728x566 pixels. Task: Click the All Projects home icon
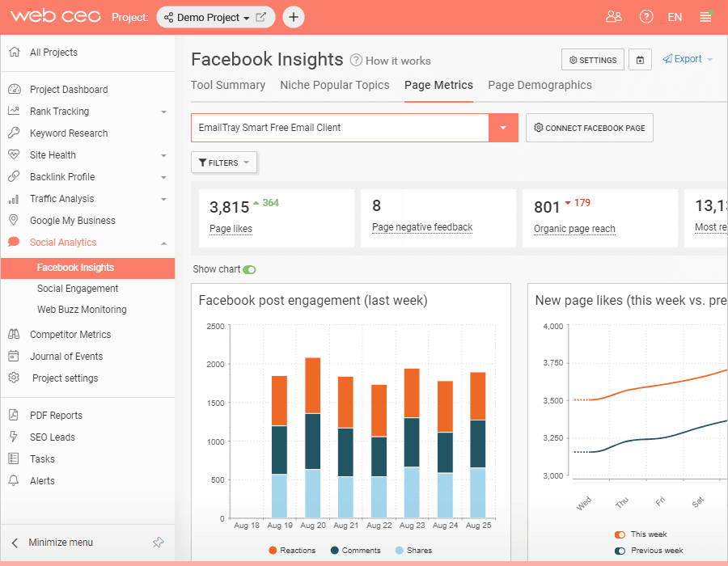15,52
